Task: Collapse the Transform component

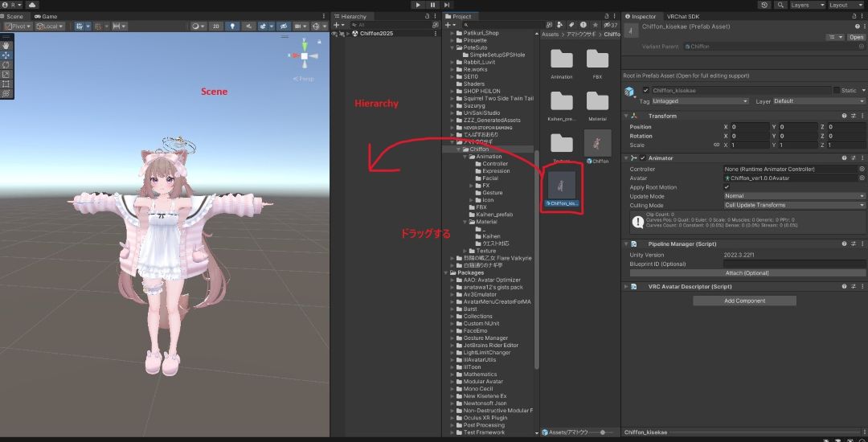Action: pyautogui.click(x=626, y=117)
